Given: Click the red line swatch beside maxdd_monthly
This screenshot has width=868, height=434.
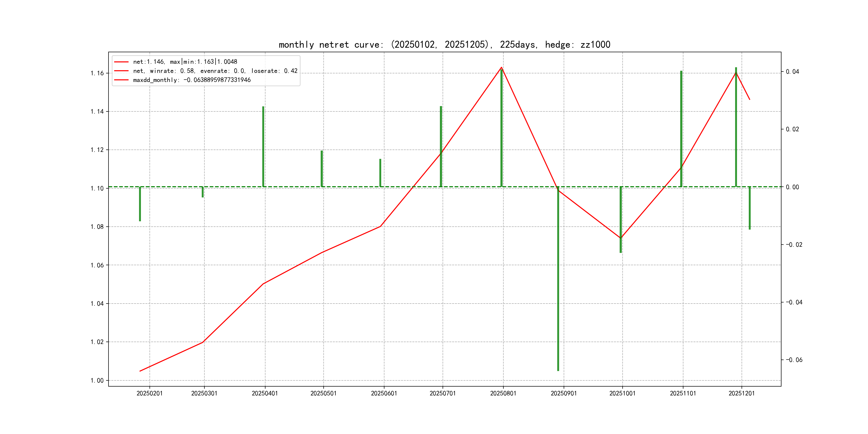Looking at the screenshot, I should pyautogui.click(x=121, y=80).
